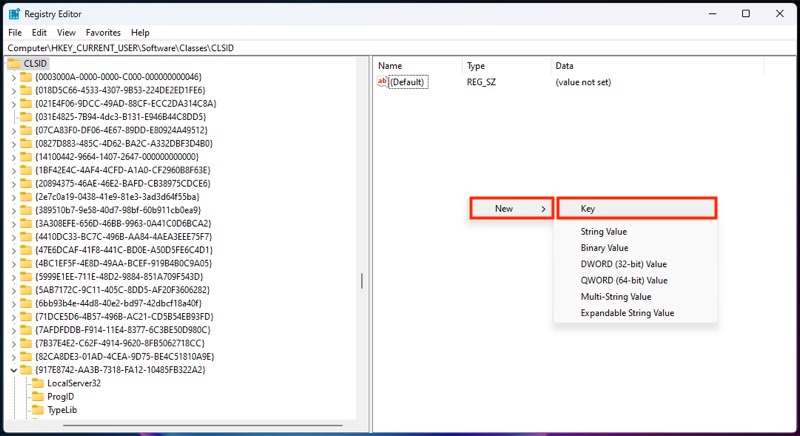This screenshot has width=800, height=436.
Task: Click the tree pane horizontal scrollbar
Action: pyautogui.click(x=203, y=425)
